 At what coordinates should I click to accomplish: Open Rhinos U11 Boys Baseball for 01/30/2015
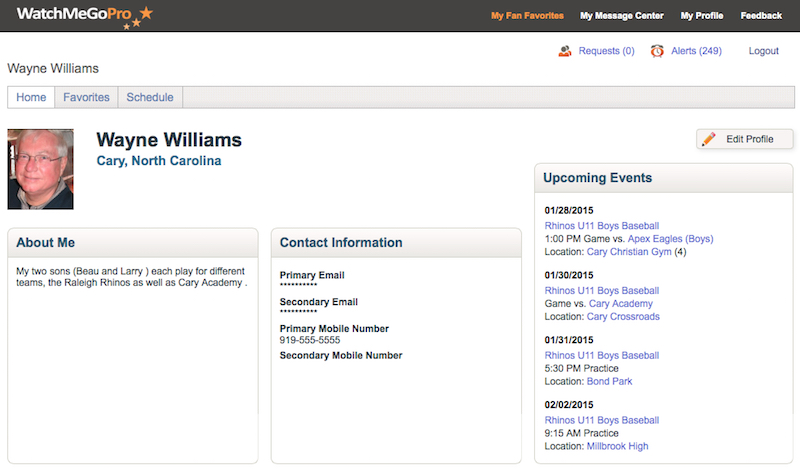click(x=602, y=290)
